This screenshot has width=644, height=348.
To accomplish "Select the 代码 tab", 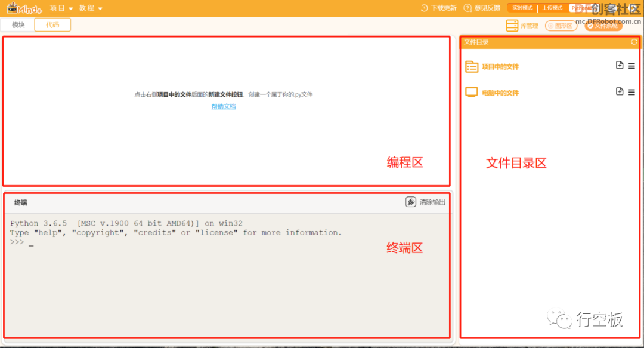I will click(x=52, y=24).
